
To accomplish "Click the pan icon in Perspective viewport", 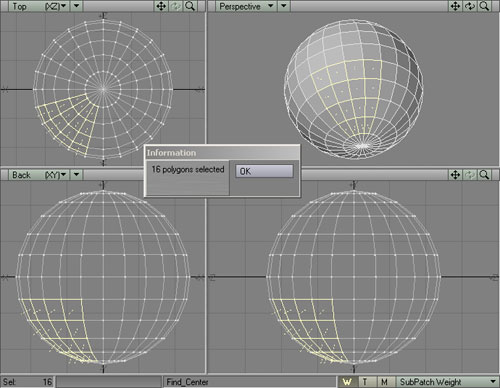I will click(455, 6).
